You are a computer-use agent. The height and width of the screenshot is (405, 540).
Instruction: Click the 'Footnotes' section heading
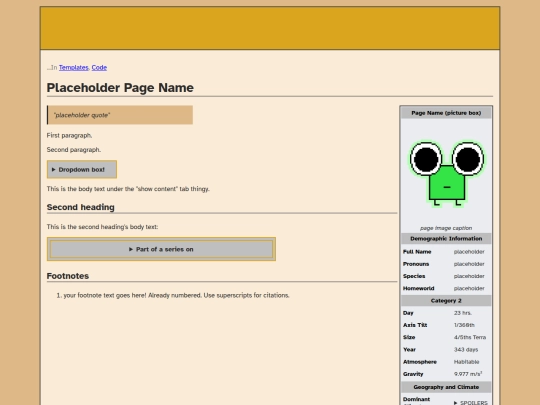pos(68,276)
